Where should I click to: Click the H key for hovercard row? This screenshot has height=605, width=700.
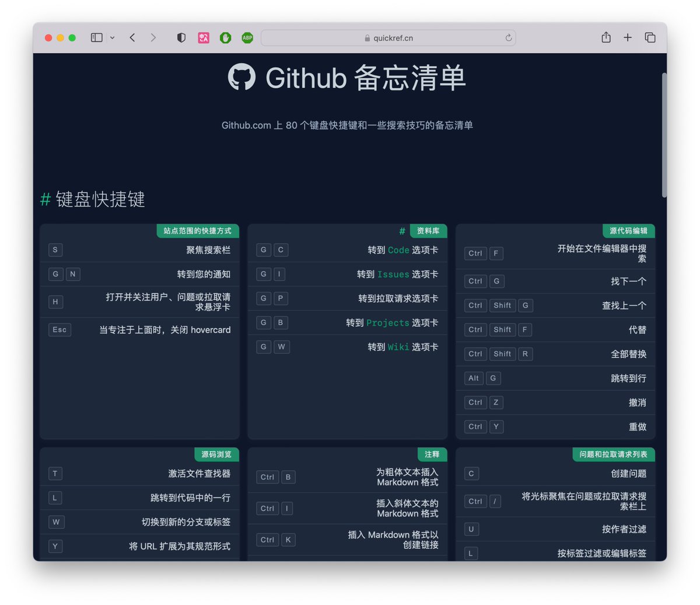click(55, 302)
